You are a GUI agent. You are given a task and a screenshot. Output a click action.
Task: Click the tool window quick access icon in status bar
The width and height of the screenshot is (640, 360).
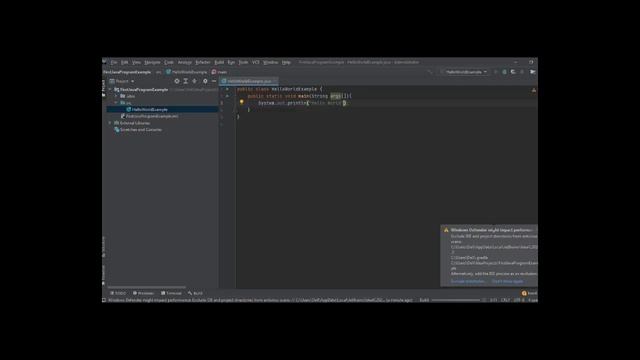click(104, 300)
